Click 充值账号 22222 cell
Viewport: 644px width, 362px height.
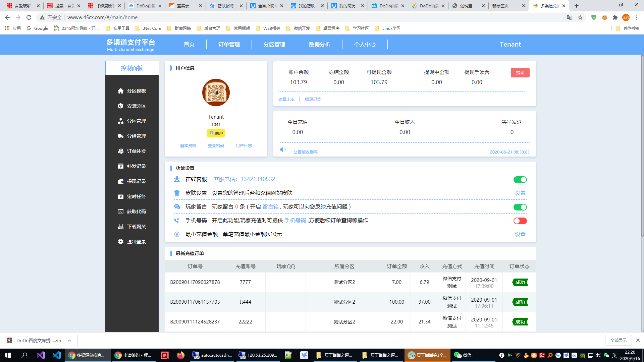(245, 322)
